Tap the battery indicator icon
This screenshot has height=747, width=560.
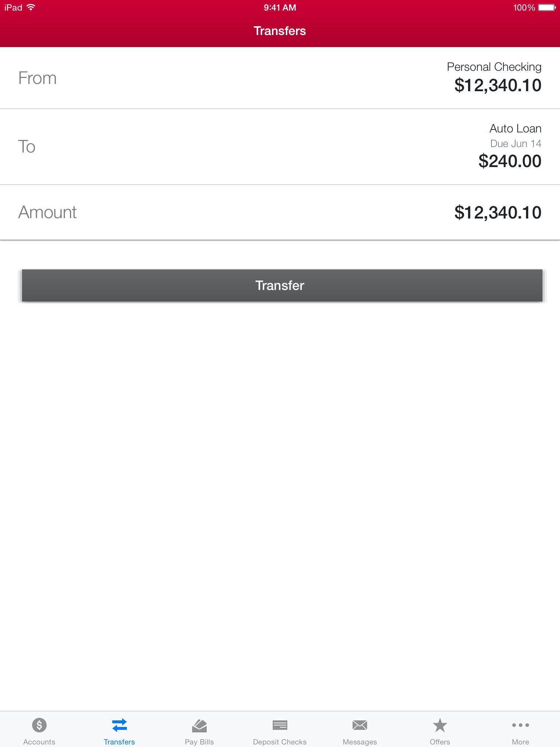(x=547, y=7)
